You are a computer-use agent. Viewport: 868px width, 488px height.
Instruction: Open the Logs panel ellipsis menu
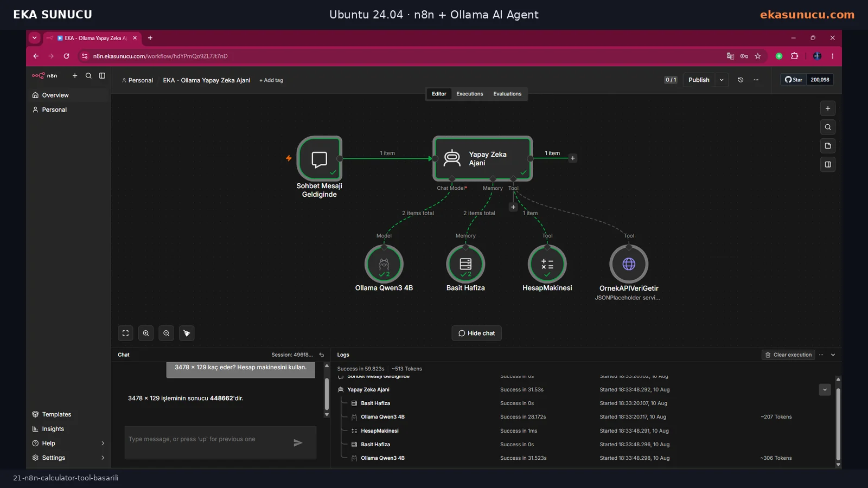point(821,355)
